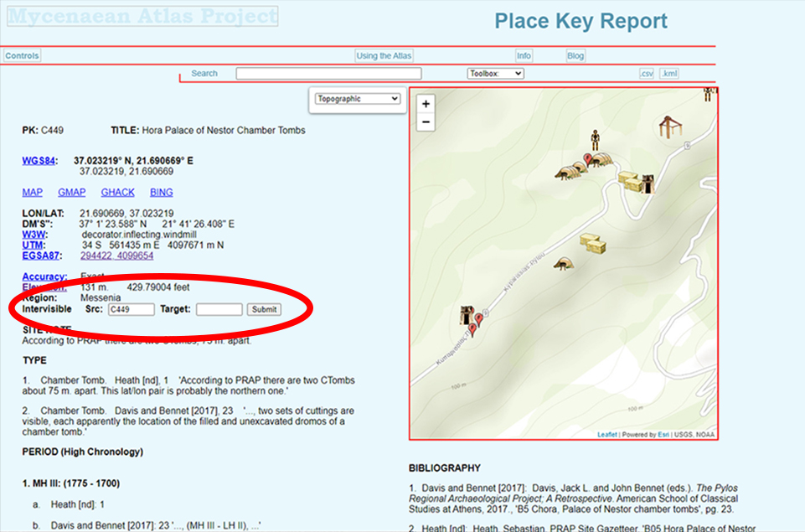
Task: Export data as .csv
Action: click(646, 74)
